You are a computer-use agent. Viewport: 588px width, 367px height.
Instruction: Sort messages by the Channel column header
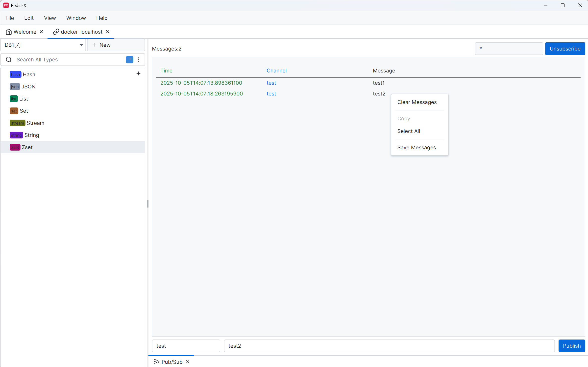tap(276, 71)
